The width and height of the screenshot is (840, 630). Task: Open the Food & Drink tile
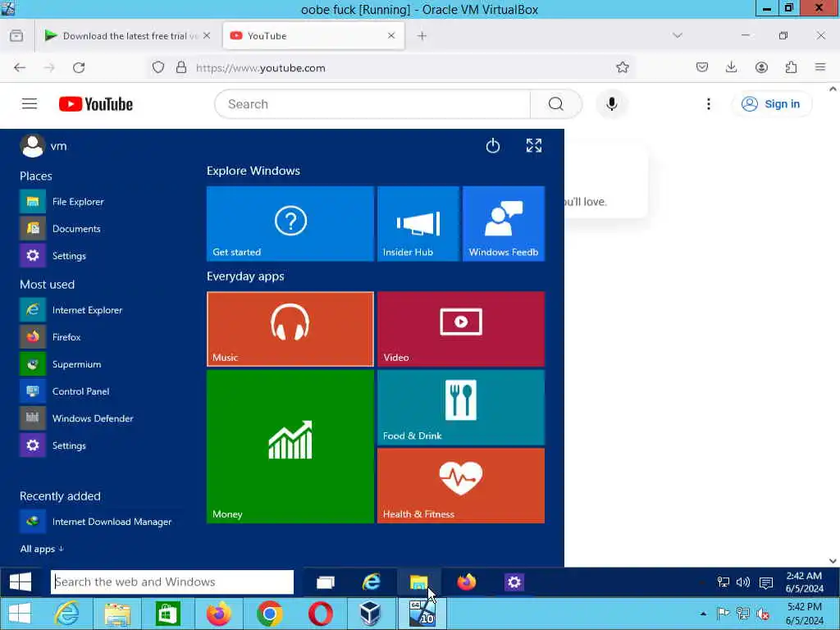pos(461,407)
